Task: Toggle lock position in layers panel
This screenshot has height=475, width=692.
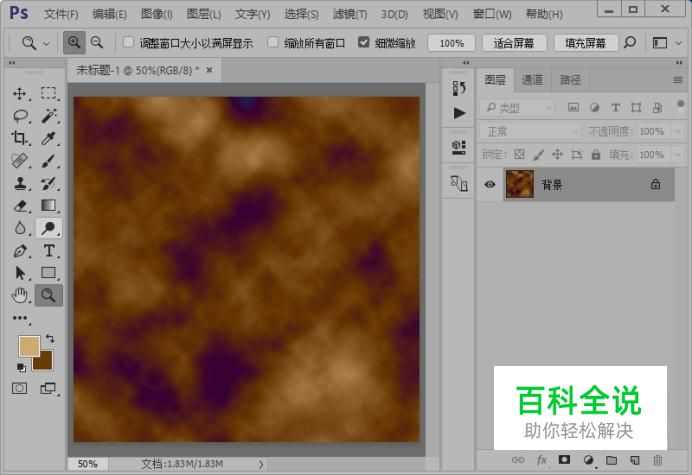Action: (x=557, y=155)
